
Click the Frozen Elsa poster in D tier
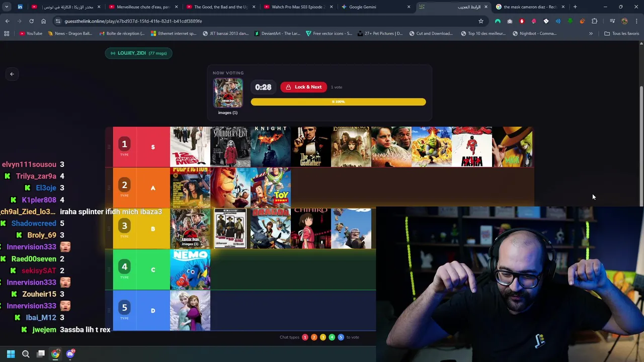(x=190, y=311)
